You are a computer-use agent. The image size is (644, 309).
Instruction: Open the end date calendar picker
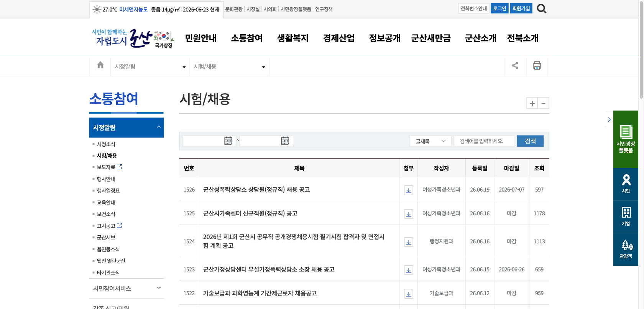tap(285, 141)
